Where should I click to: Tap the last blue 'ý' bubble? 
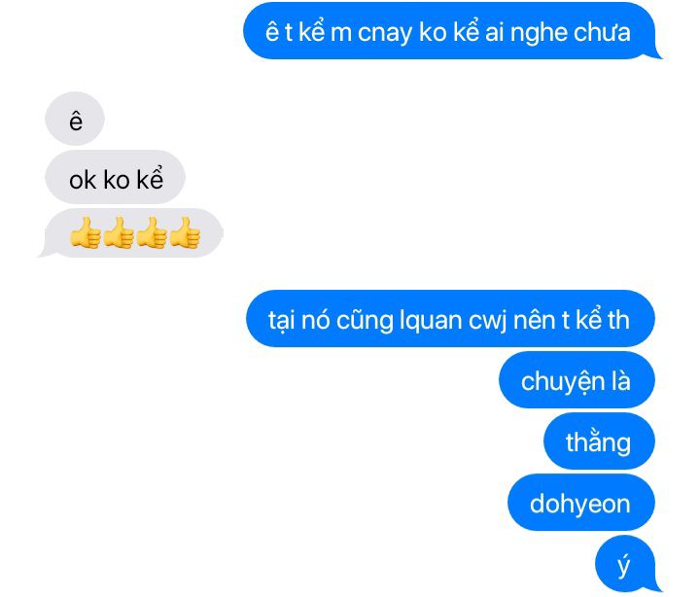click(626, 564)
